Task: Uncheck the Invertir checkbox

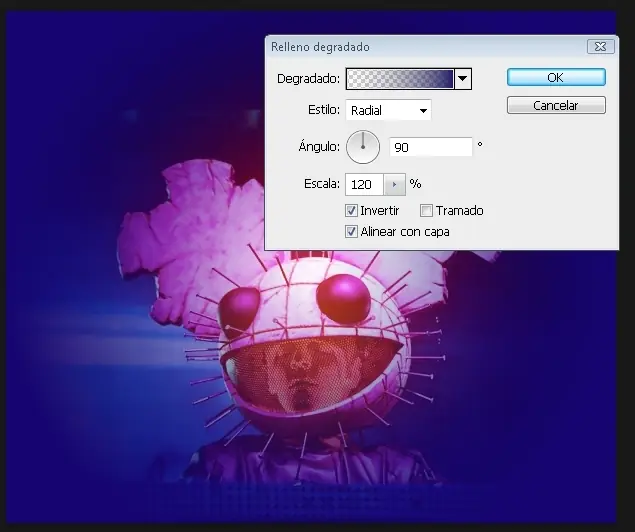Action: tap(351, 211)
